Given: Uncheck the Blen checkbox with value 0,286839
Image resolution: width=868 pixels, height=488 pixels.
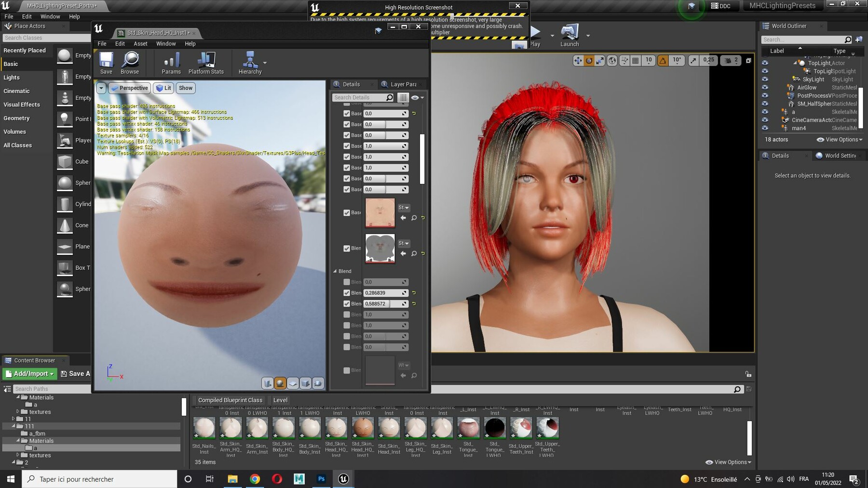Looking at the screenshot, I should (347, 293).
